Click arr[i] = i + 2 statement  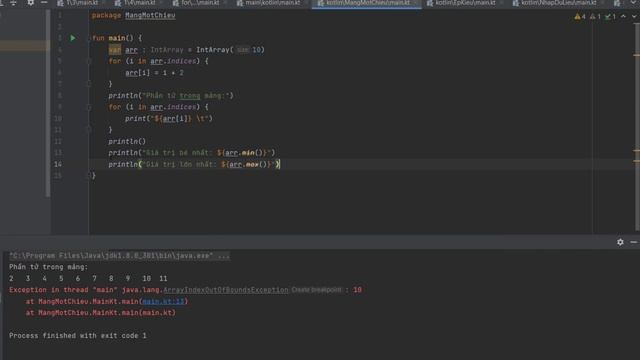[x=154, y=73]
